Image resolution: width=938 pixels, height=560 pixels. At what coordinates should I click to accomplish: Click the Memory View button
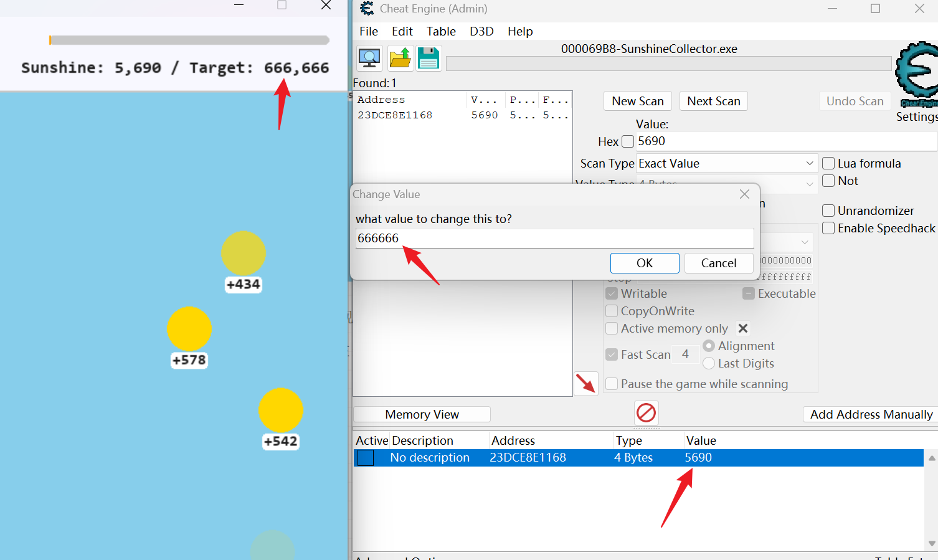(x=422, y=414)
